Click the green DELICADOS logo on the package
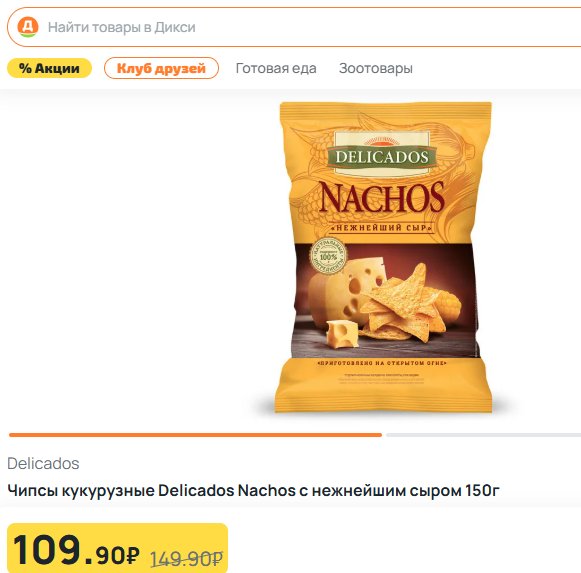The width and height of the screenshot is (581, 573). click(382, 157)
